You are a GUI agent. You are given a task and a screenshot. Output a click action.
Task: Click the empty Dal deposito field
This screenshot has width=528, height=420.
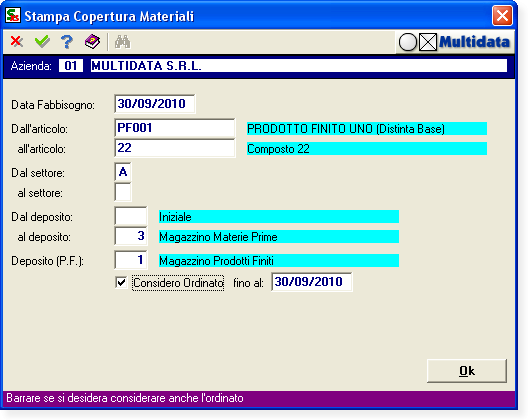pos(131,216)
